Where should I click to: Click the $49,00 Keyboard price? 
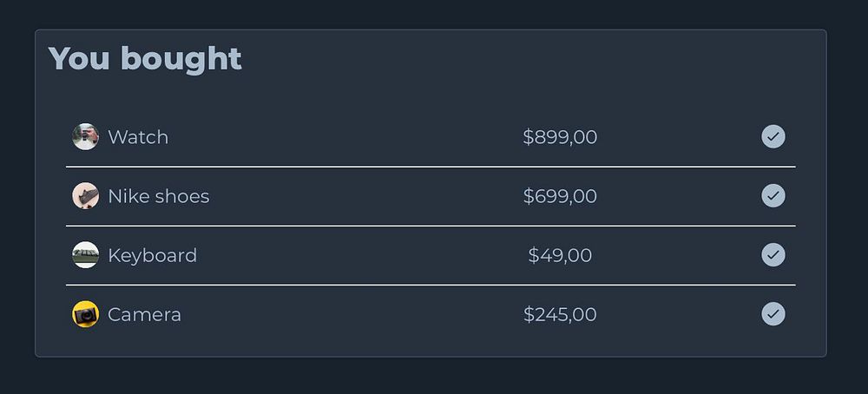pos(560,255)
